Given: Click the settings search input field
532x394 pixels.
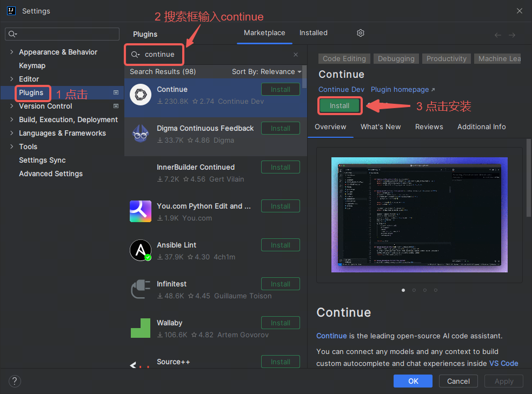Looking at the screenshot, I should pos(62,34).
